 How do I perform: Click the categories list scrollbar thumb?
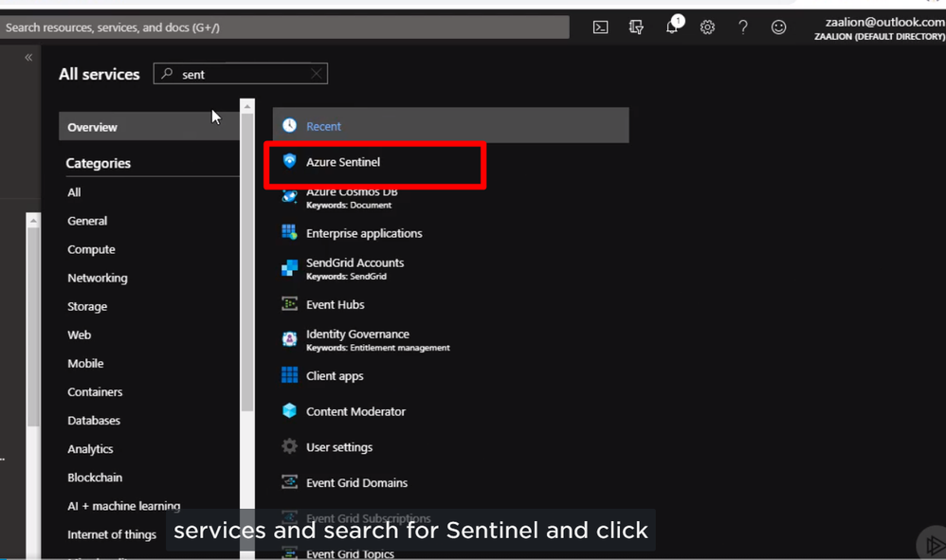click(246, 262)
